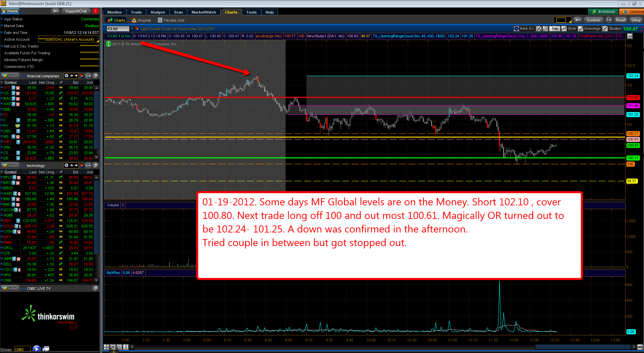Switch to the Scan tab
Image resolution: width=644 pixels, height=353 pixels.
click(178, 12)
